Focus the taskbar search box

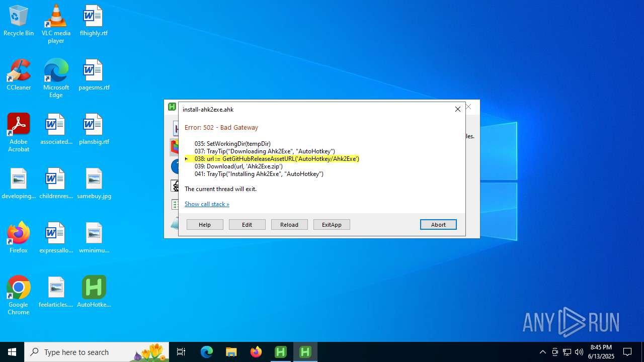[x=97, y=352]
